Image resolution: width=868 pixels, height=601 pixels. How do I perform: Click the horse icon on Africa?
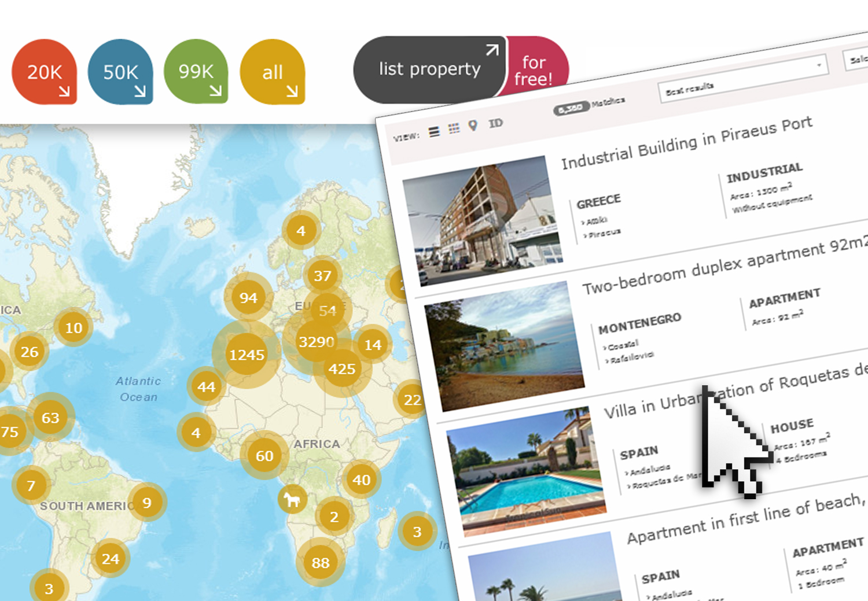[293, 501]
